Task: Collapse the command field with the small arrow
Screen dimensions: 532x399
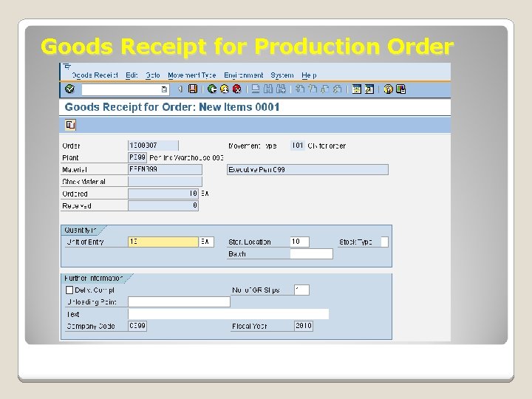Action: pyautogui.click(x=180, y=89)
